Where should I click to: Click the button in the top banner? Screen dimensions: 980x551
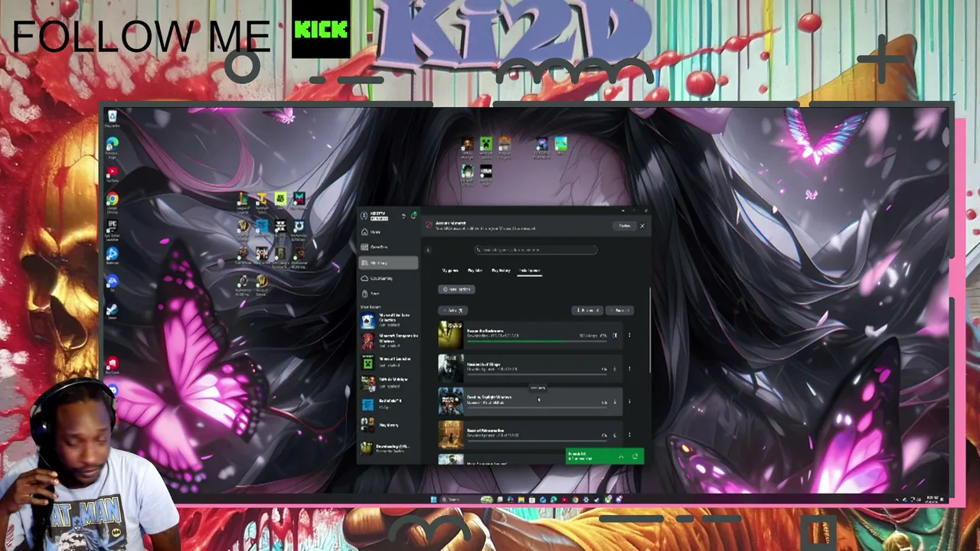coord(625,226)
